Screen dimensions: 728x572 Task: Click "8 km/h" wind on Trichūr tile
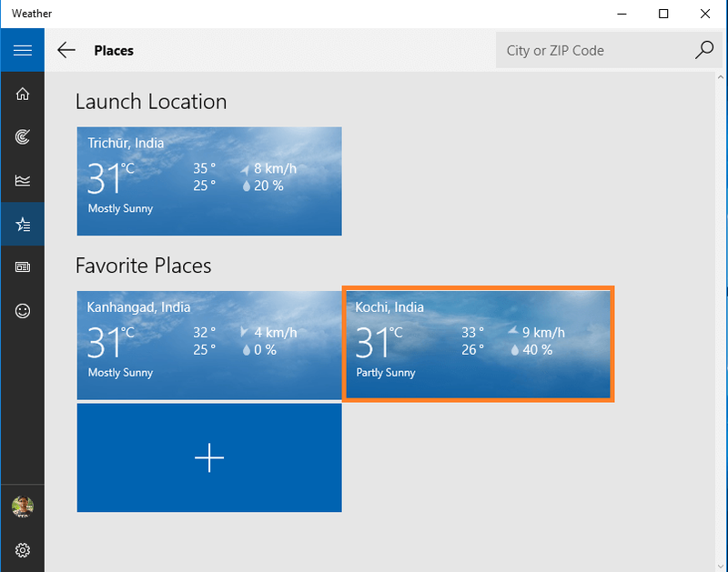point(275,168)
